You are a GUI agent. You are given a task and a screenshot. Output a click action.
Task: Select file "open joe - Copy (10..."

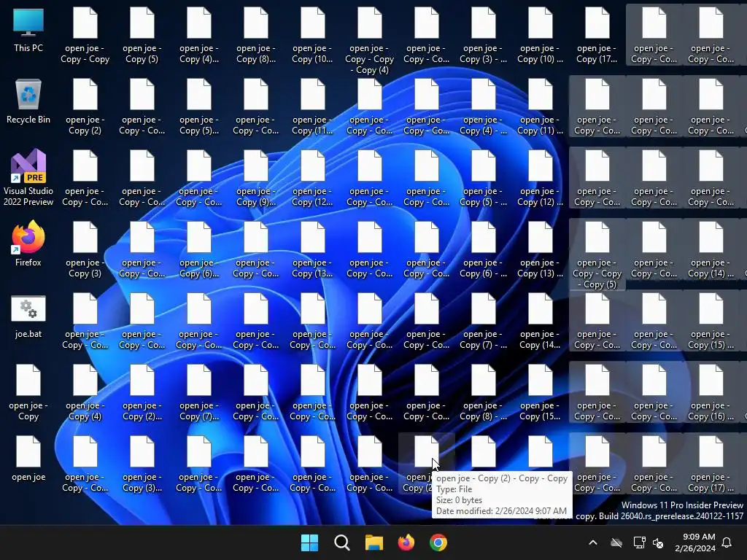pos(312,35)
